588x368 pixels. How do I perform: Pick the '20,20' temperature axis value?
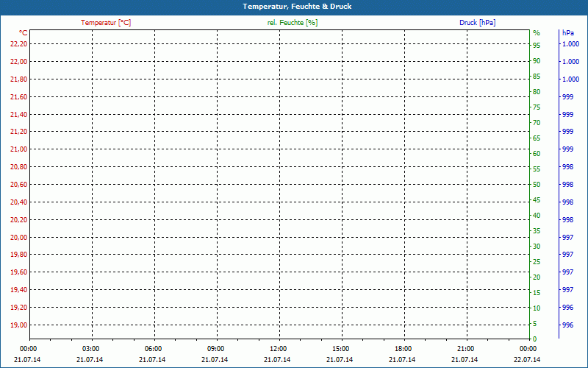click(x=19, y=219)
